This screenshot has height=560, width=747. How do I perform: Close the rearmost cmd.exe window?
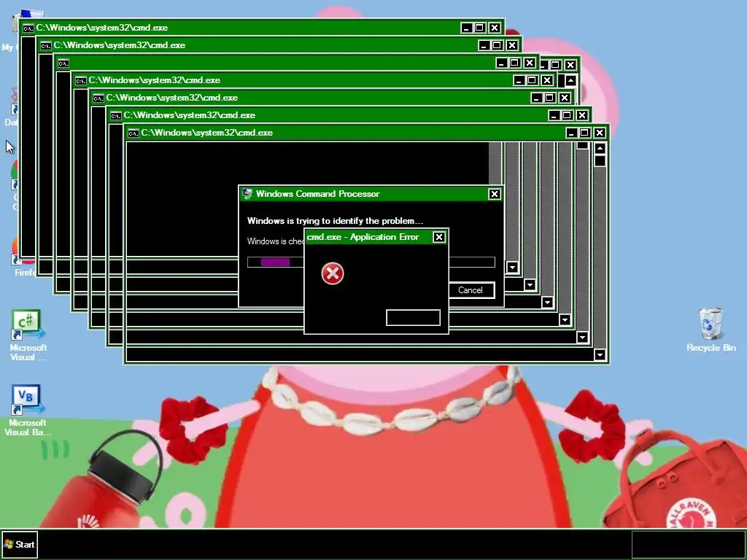coord(495,28)
